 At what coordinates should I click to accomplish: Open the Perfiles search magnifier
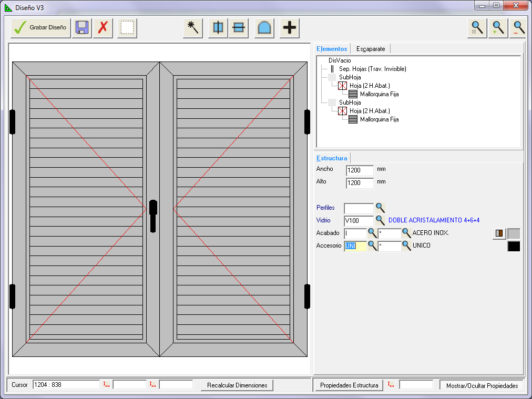pos(380,208)
